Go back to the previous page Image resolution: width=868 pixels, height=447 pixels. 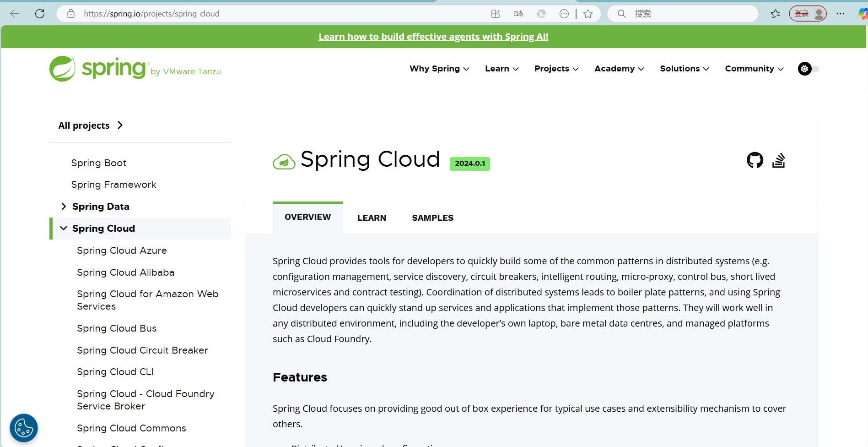15,14
